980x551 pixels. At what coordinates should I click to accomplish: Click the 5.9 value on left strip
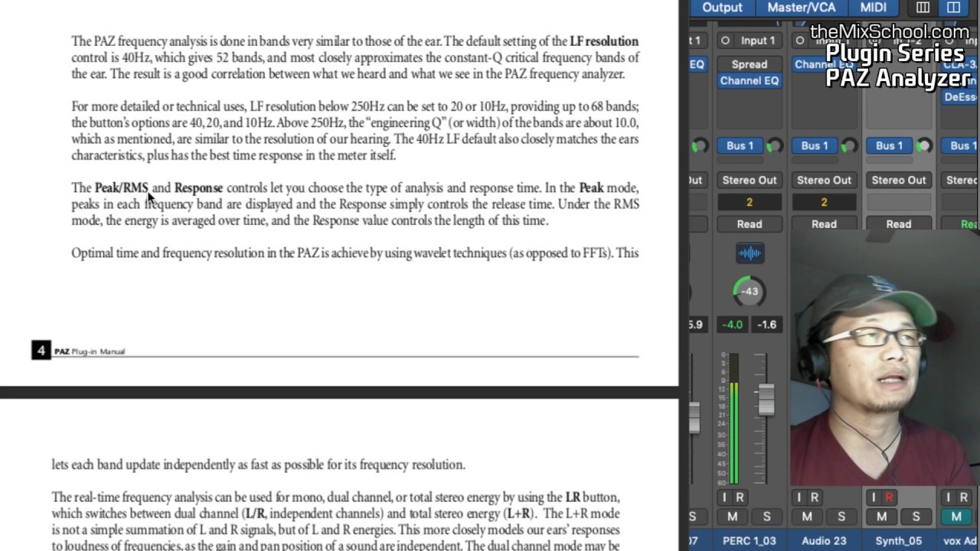(x=695, y=324)
